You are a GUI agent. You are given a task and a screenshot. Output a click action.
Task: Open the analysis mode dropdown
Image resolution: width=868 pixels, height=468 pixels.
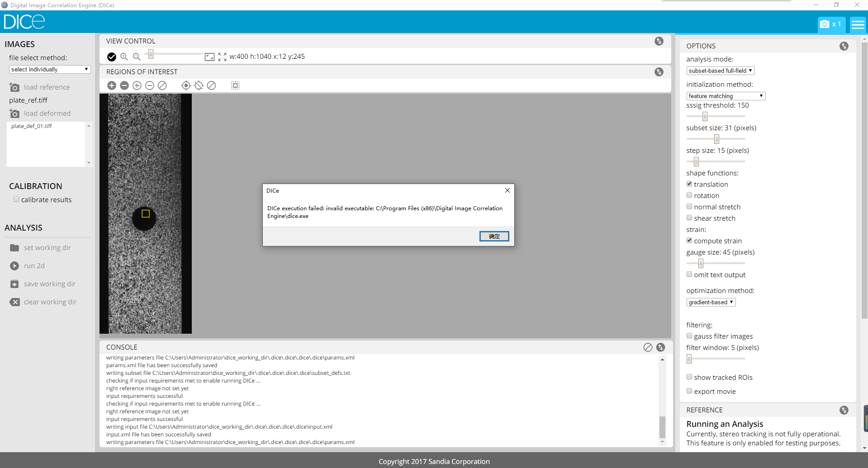click(x=720, y=71)
